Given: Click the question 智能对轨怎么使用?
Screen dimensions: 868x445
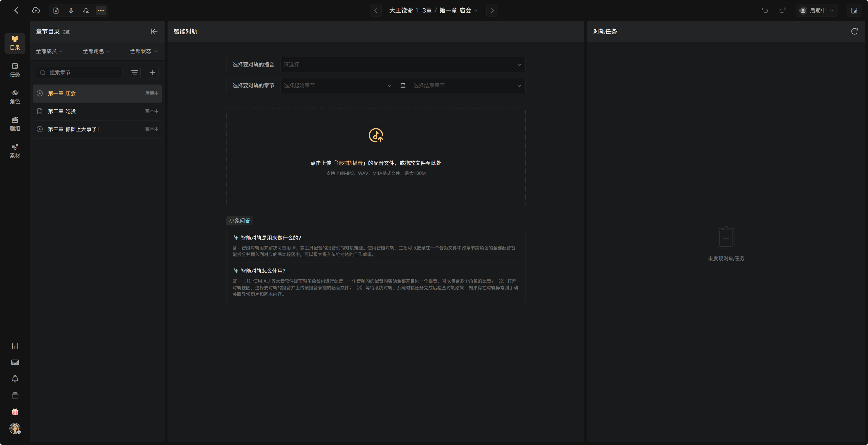Looking at the screenshot, I should (x=263, y=271).
